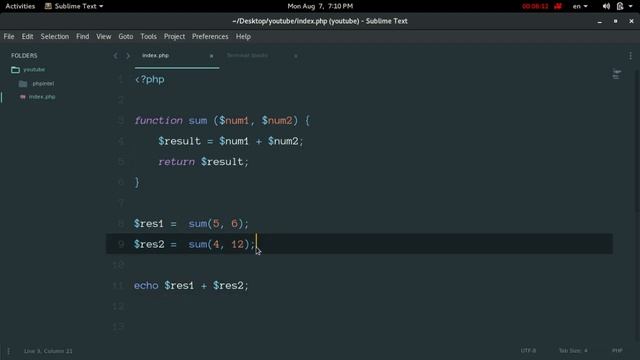The height and width of the screenshot is (360, 640).
Task: Click the phpintel folder icon
Action: [23, 84]
